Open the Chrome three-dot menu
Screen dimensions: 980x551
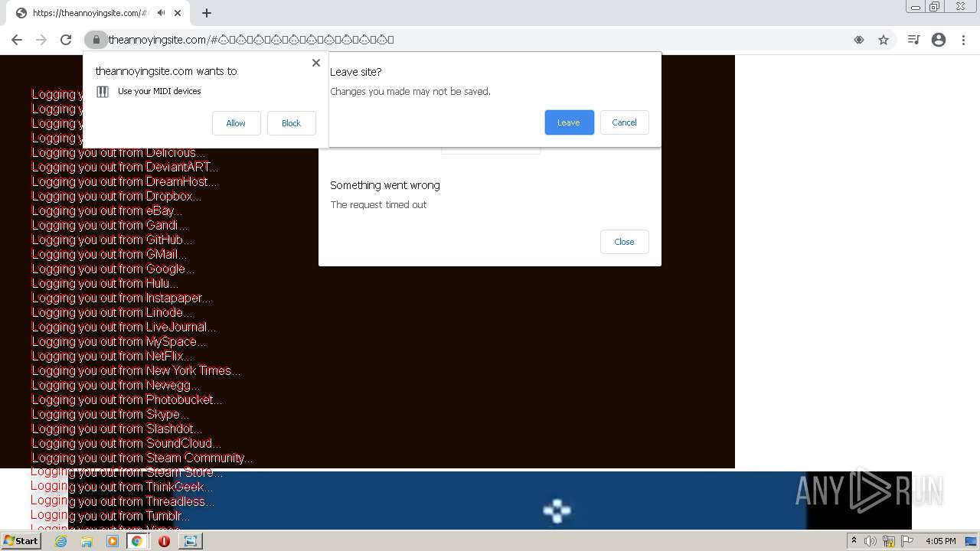pyautogui.click(x=963, y=40)
